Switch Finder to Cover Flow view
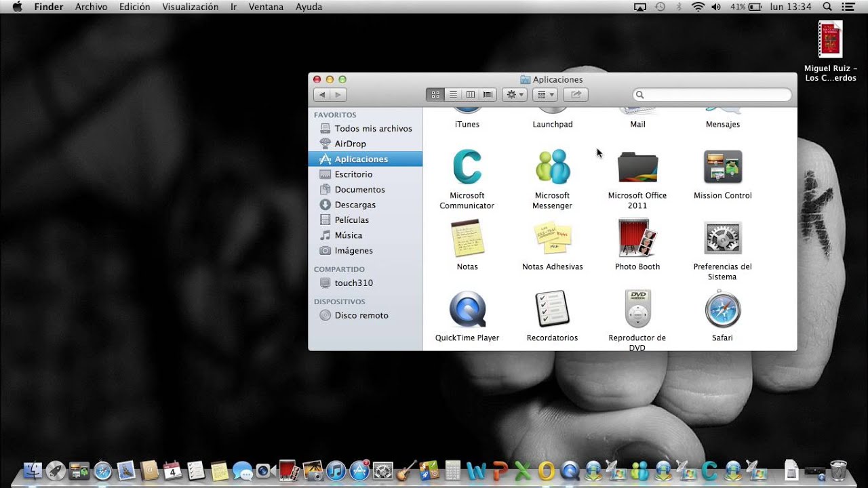 488,95
